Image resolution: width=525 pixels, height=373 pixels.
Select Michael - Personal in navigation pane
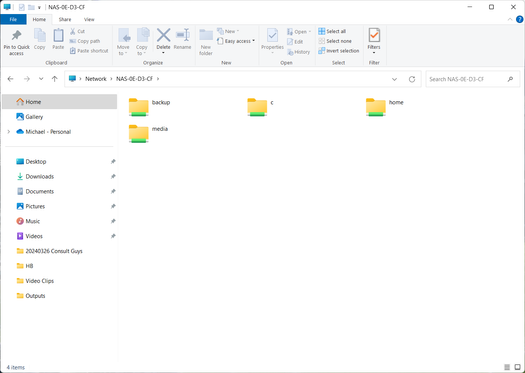[48, 132]
